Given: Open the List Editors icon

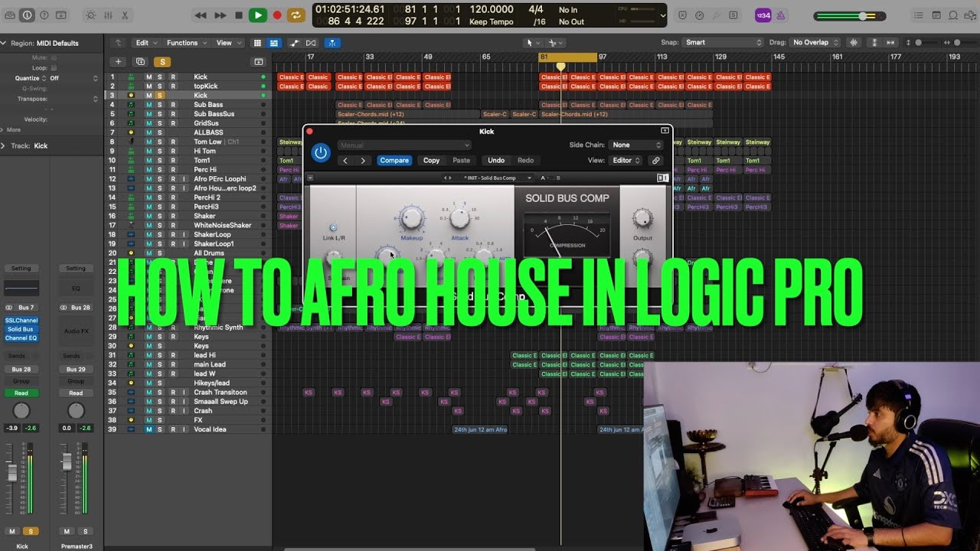Looking at the screenshot, I should tap(920, 15).
